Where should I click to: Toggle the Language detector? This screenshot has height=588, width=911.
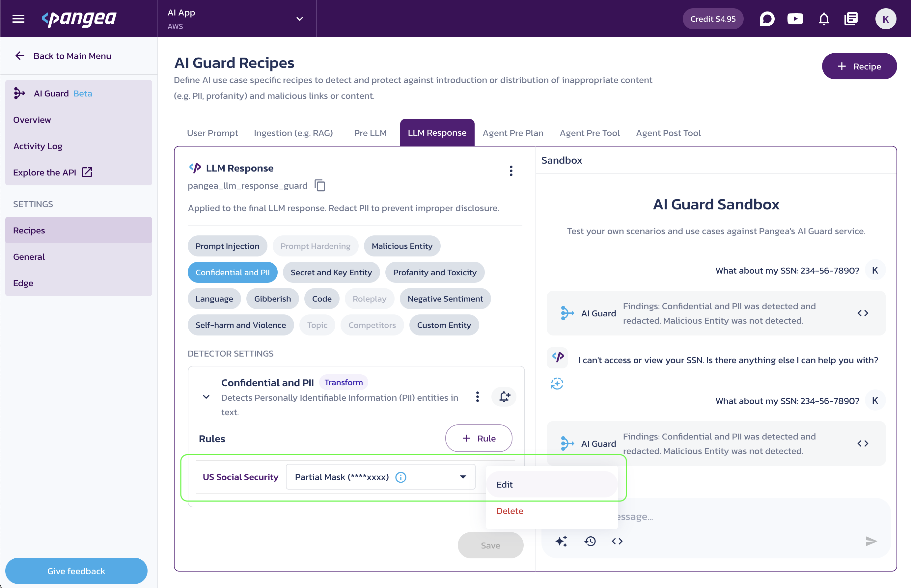[214, 299]
